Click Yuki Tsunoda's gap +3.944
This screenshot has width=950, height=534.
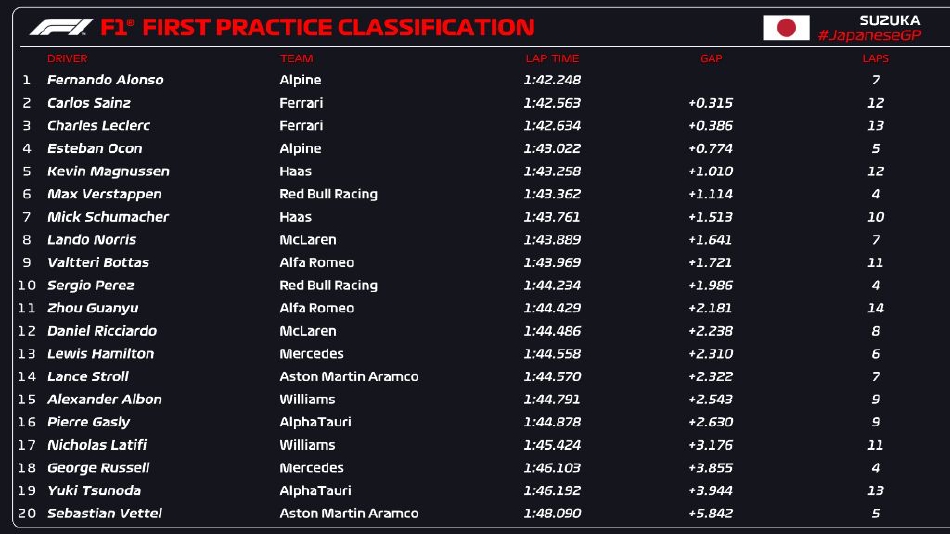point(710,491)
